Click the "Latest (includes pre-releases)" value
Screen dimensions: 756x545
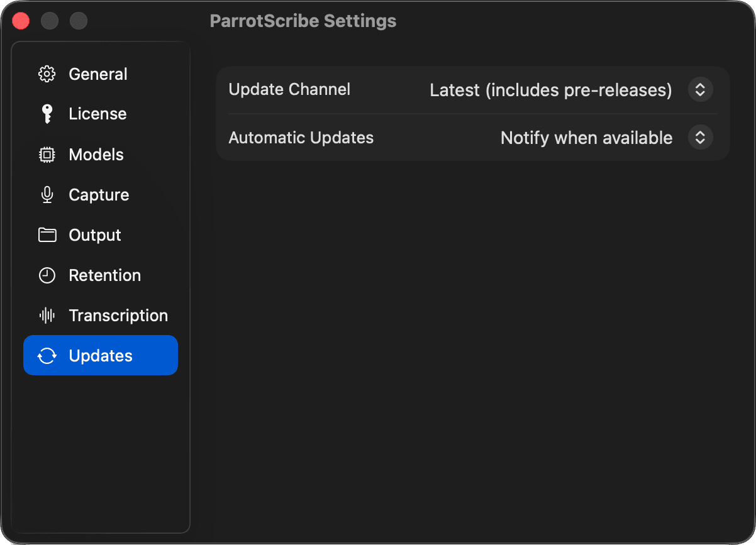[550, 91]
